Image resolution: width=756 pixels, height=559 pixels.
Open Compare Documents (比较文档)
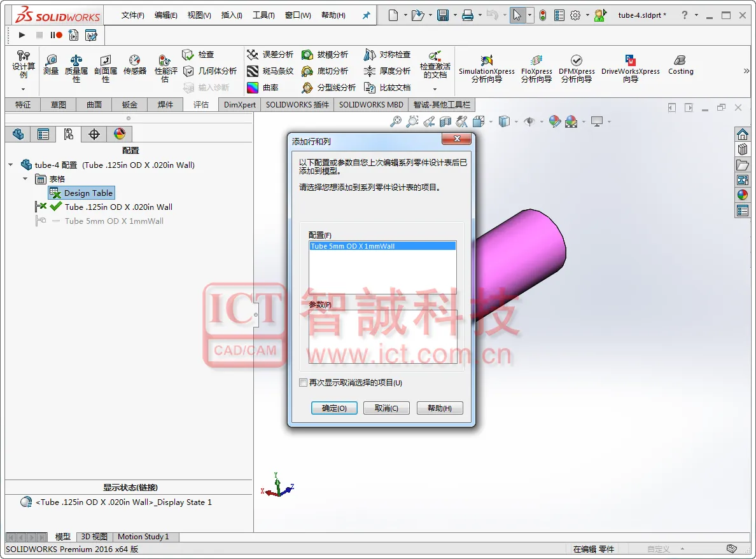pos(387,87)
